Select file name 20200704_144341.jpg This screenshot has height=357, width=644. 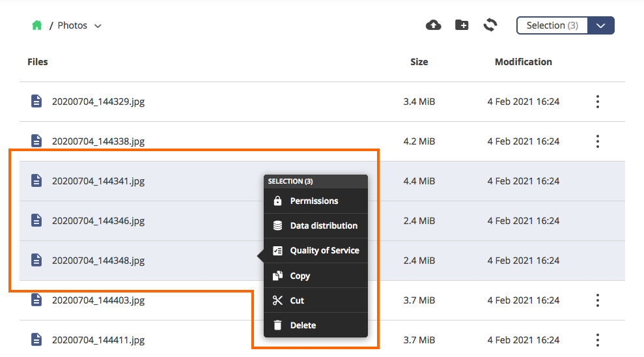98,181
